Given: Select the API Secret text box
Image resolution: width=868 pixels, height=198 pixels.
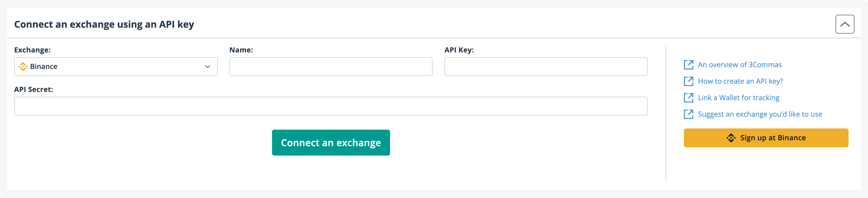Looking at the screenshot, I should click(x=330, y=106).
